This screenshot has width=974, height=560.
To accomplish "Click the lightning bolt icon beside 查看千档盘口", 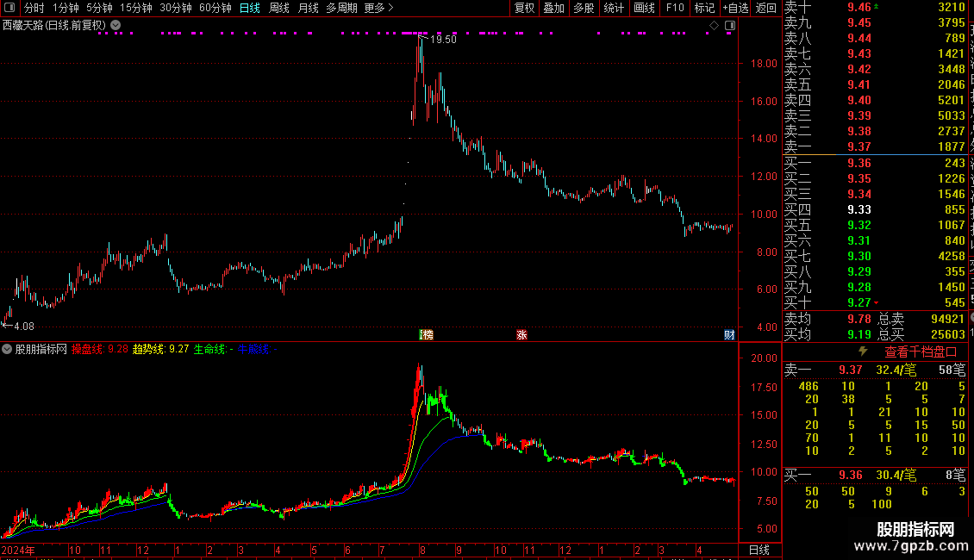I will pos(863,352).
